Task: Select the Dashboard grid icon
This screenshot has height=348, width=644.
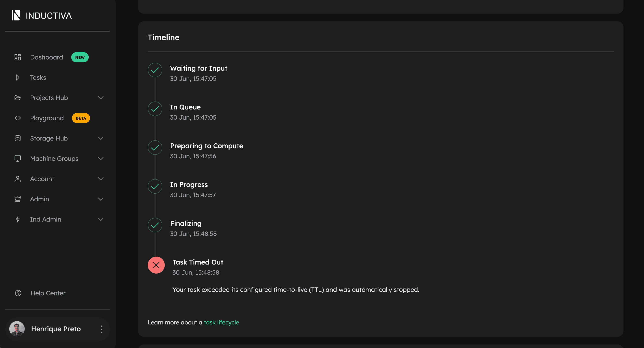Action: click(17, 57)
